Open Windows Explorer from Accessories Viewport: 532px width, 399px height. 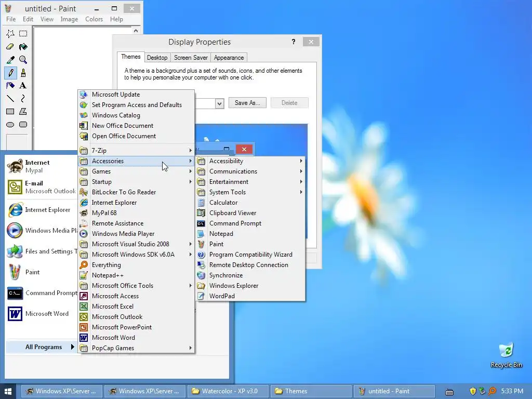(x=250, y=286)
